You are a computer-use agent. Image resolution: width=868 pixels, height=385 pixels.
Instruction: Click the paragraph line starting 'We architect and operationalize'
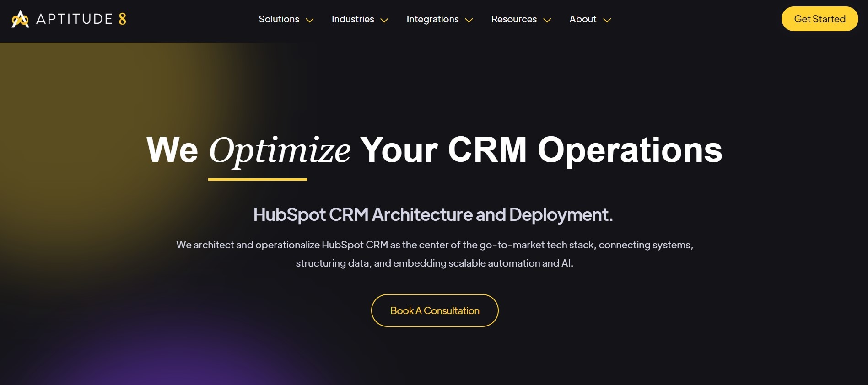pos(435,245)
